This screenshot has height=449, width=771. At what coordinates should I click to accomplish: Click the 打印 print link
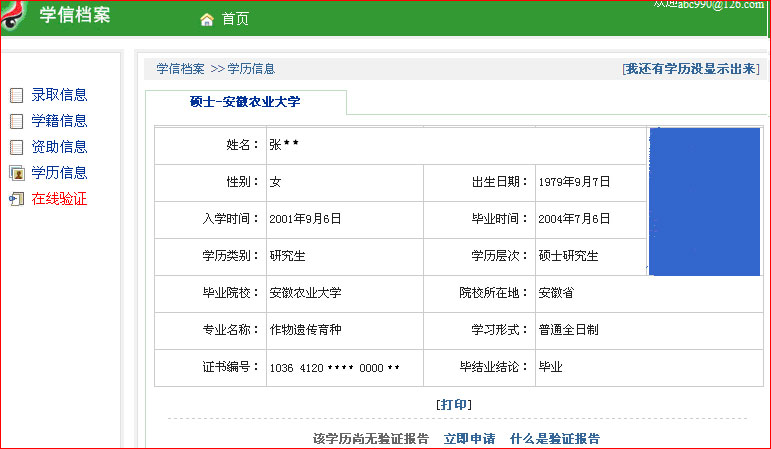[454, 404]
